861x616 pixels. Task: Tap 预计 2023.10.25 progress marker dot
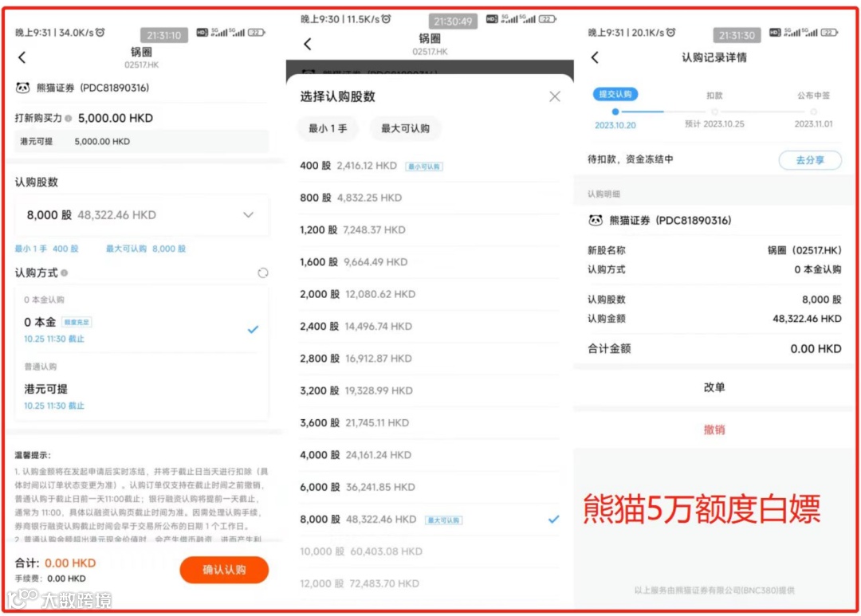pos(714,112)
